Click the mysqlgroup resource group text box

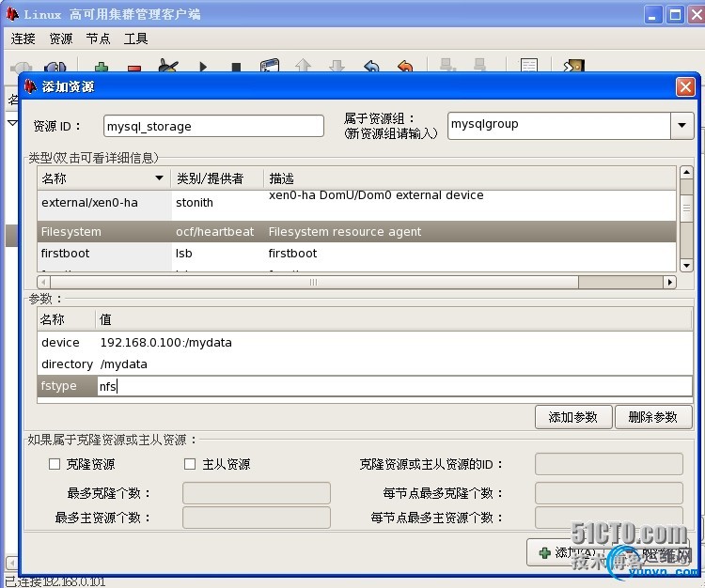coord(559,125)
